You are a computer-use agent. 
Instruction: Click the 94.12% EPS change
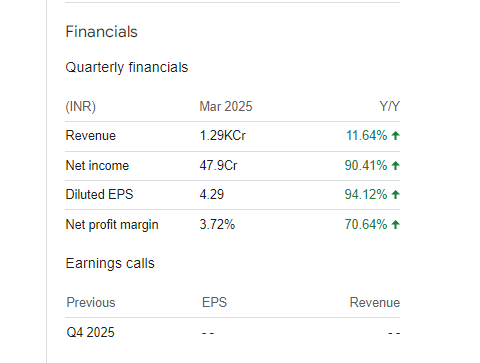(366, 195)
